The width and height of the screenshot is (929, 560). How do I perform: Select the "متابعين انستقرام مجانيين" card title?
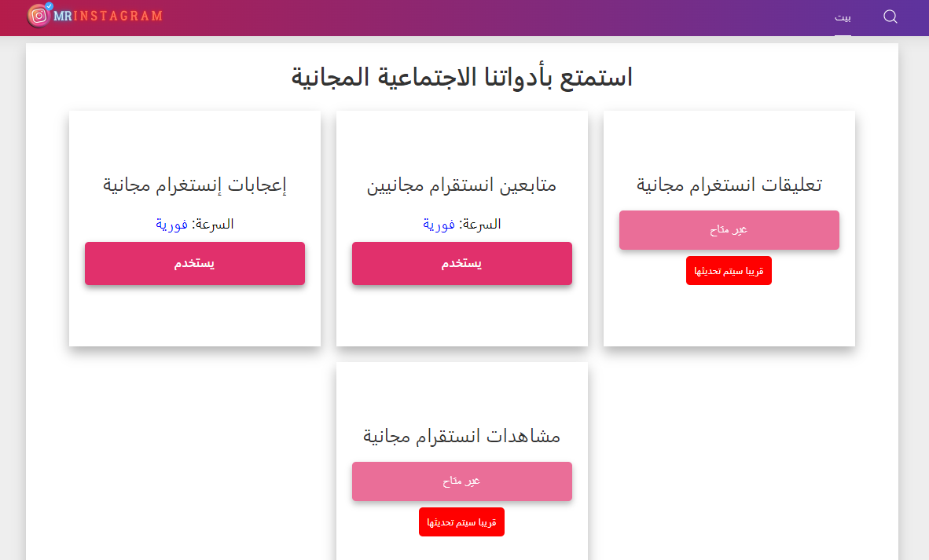tap(461, 185)
